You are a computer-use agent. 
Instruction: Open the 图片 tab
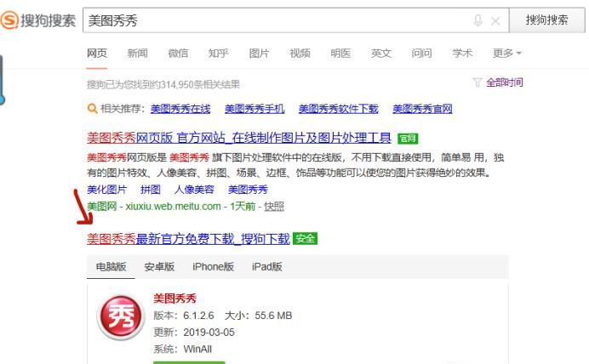point(260,54)
